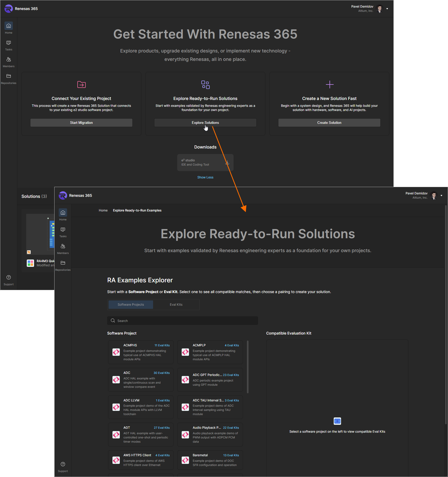Open Home in the back window sidebar
Viewport: 448px width, 477px height.
tap(9, 28)
